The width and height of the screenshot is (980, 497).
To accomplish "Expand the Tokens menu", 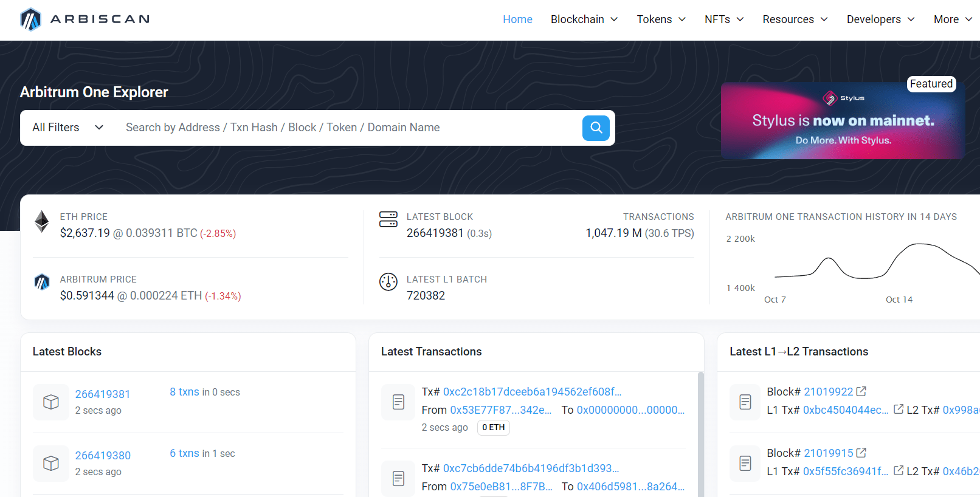I will click(x=661, y=19).
